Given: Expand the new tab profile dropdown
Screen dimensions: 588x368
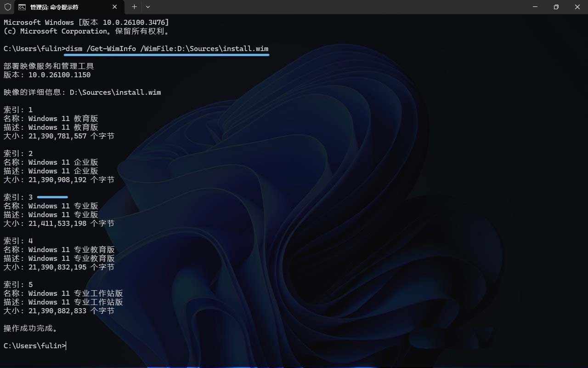Looking at the screenshot, I should point(148,7).
